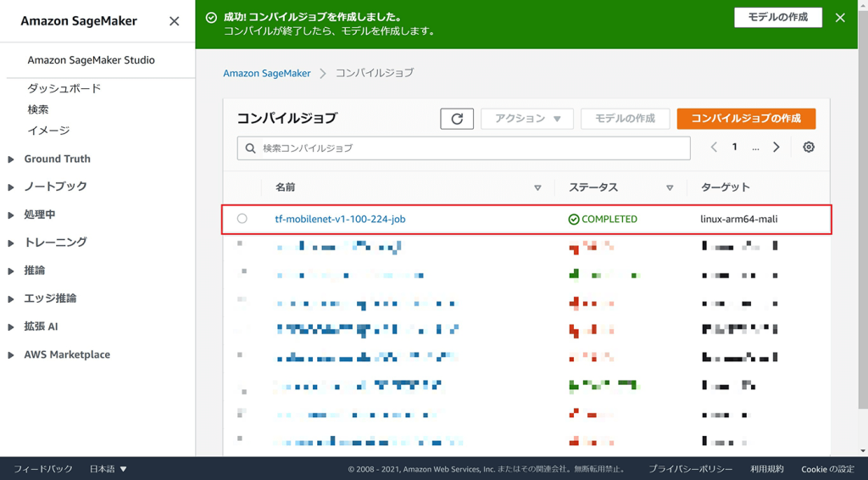868x480 pixels.
Task: Click コンパイルジョブ breadcrumb text
Action: 375,73
